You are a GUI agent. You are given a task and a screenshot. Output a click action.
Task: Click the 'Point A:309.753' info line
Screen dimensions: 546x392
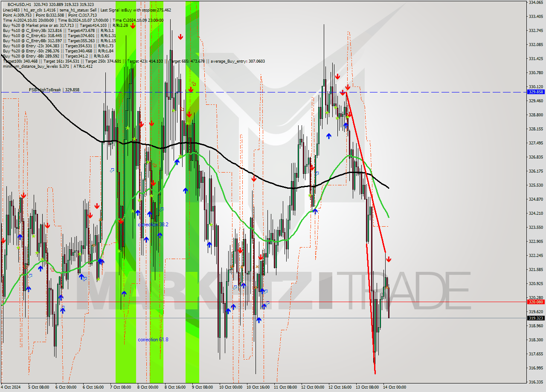(50, 15)
